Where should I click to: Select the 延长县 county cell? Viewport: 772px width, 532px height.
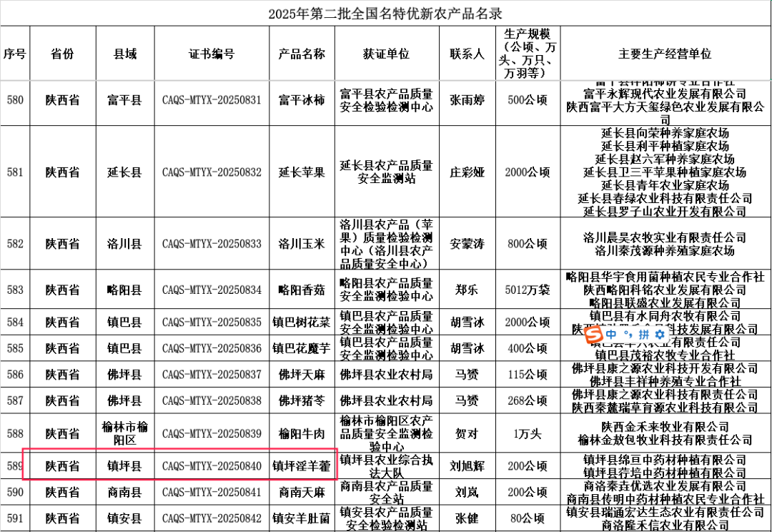click(x=125, y=172)
